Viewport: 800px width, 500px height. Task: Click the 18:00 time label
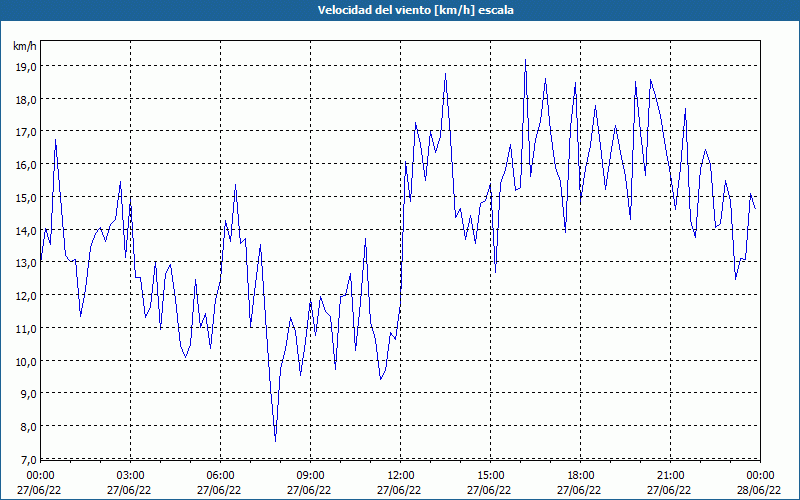[x=581, y=476]
